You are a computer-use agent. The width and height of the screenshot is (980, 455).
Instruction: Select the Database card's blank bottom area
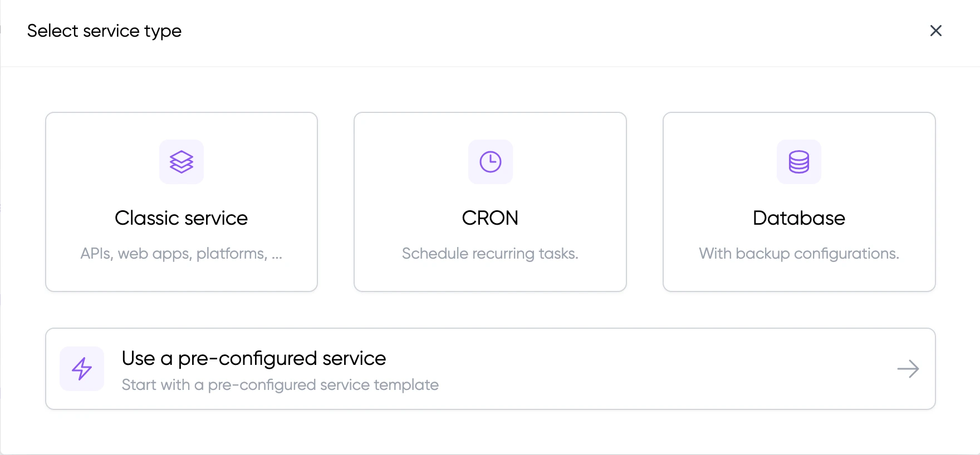(798, 278)
